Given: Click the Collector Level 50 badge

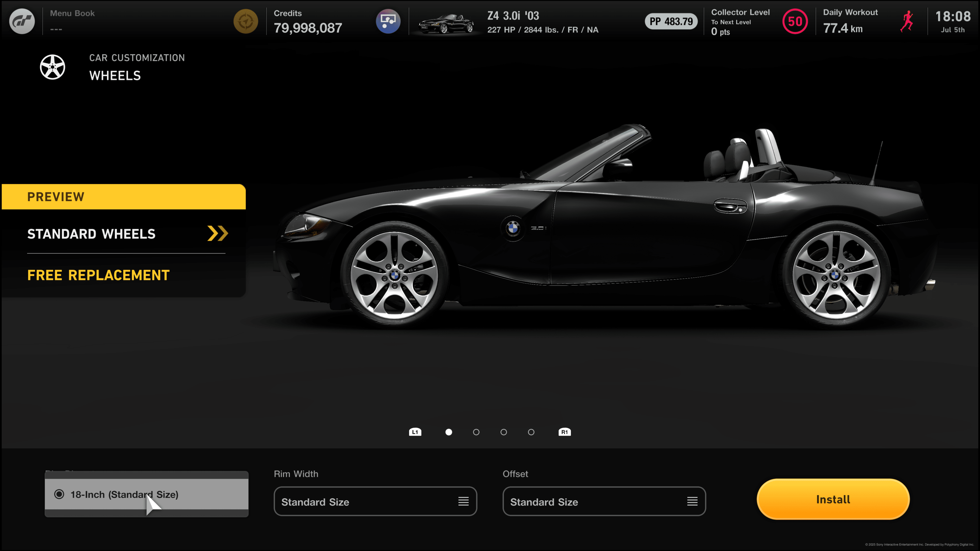Looking at the screenshot, I should [x=795, y=21].
